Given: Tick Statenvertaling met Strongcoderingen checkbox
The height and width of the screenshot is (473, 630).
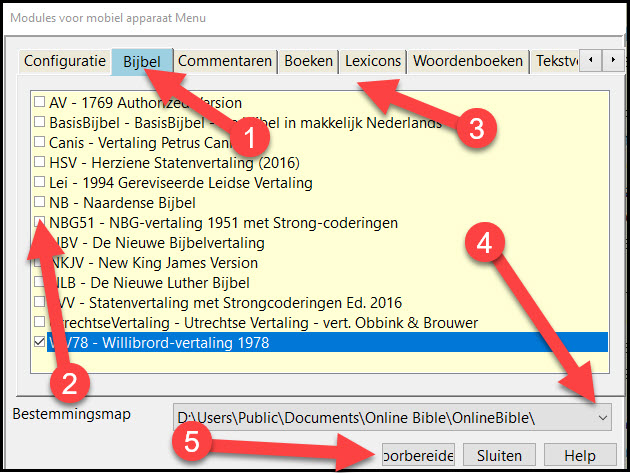Looking at the screenshot, I should (39, 301).
